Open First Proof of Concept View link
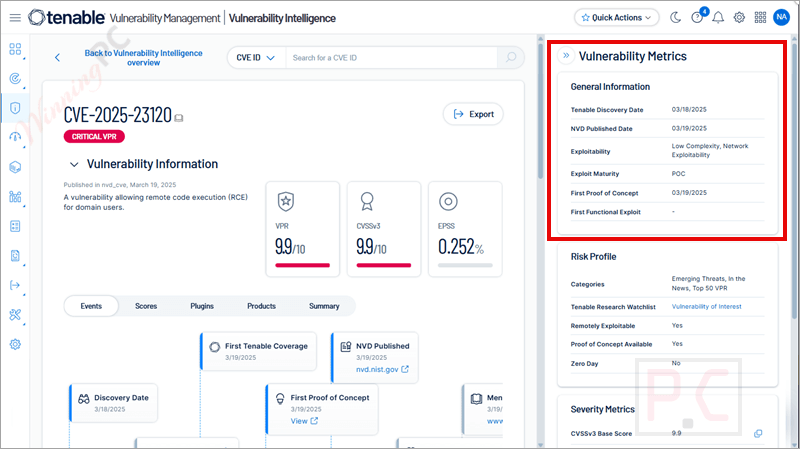Screen dimensions: 800x449 pos(304,421)
